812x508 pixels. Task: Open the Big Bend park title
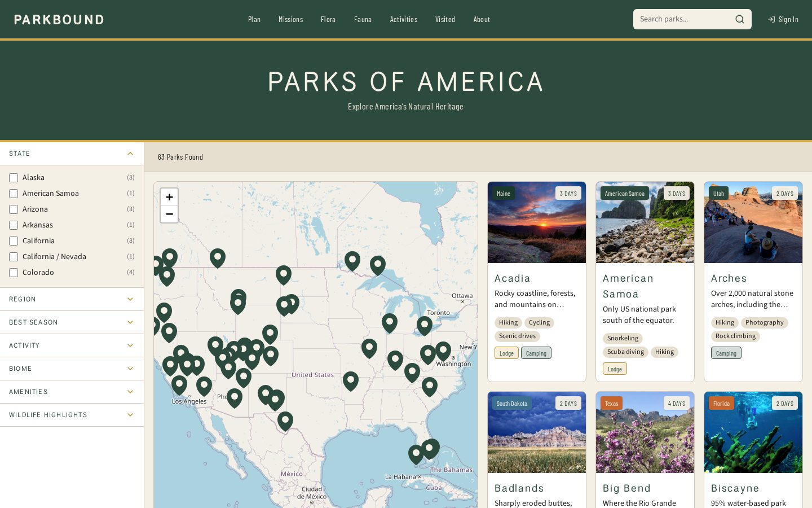coord(626,488)
